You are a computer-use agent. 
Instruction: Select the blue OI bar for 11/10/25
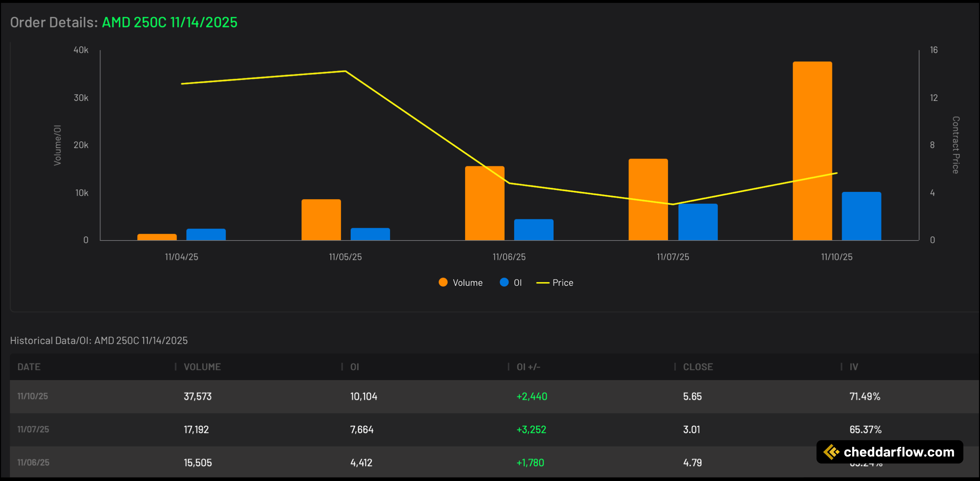pyautogui.click(x=862, y=216)
